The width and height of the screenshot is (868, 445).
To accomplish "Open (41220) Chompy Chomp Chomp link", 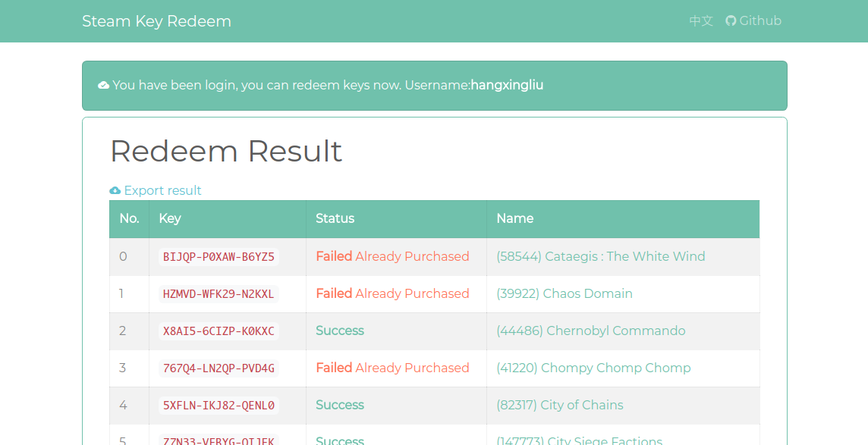I will 593,368.
